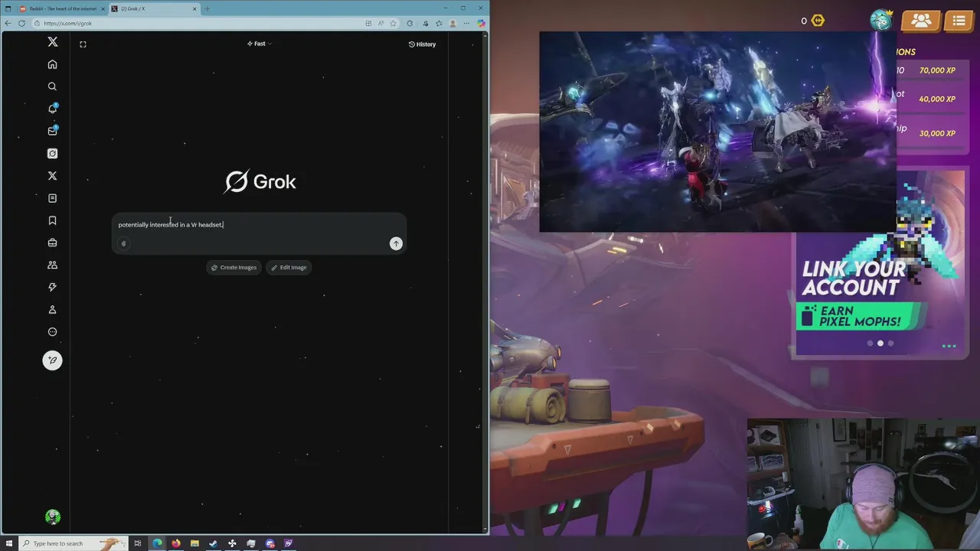Open More circle icon in sidebar
This screenshot has width=980, height=551.
tap(52, 332)
